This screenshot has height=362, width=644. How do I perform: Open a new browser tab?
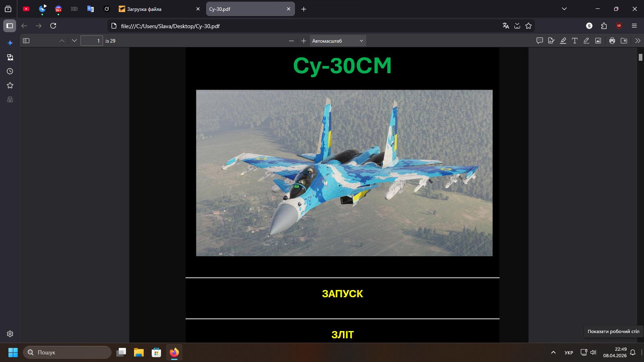coord(304,9)
